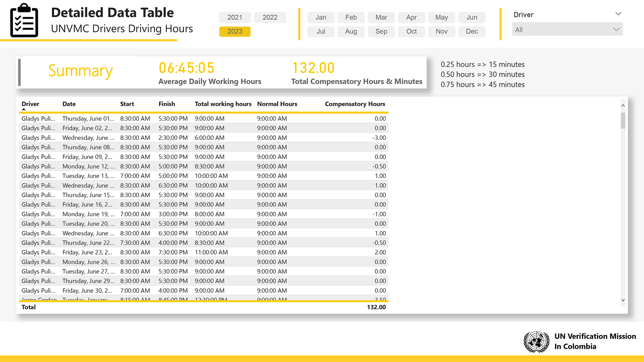Viewport: 644px width, 362px height.
Task: Select year 2021 slicer
Action: (235, 17)
